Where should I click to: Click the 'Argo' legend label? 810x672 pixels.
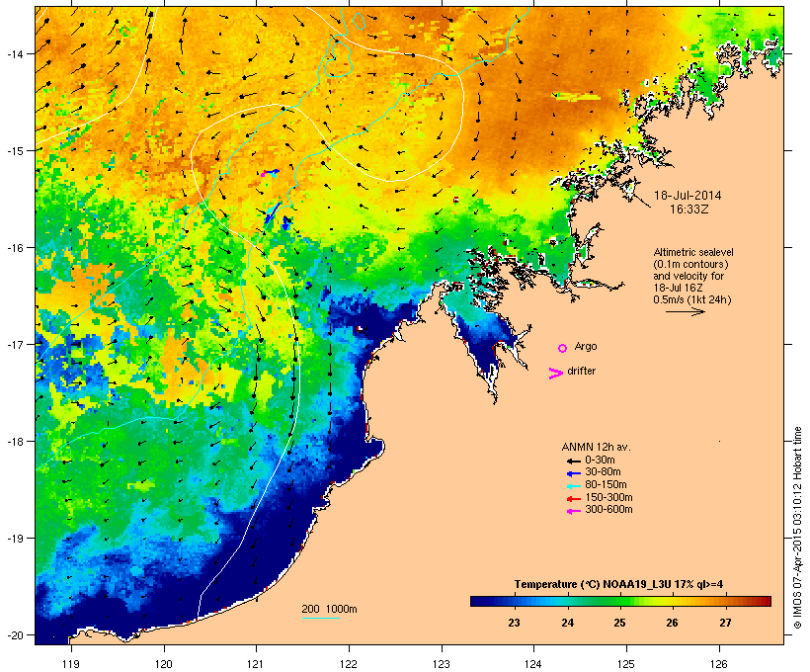(x=586, y=346)
